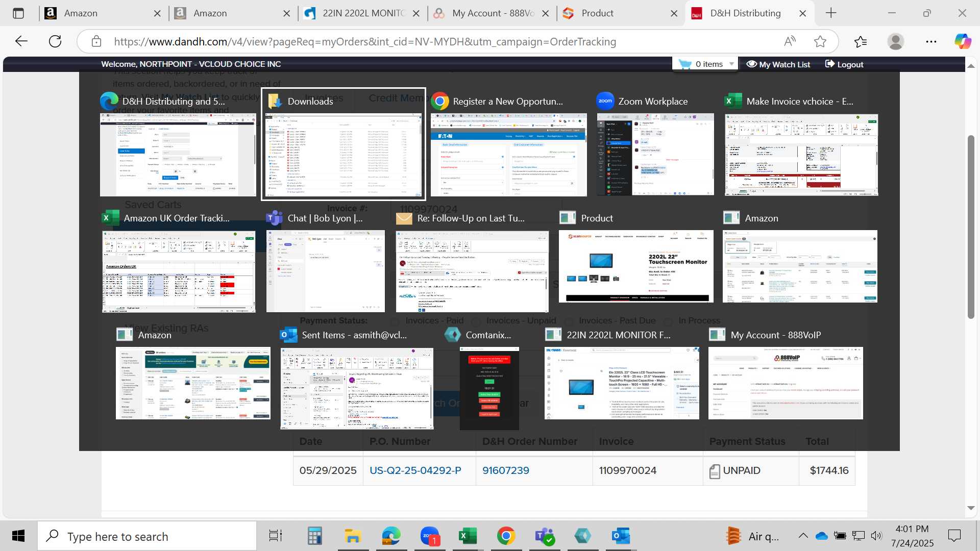Open Outlook from the taskbar
This screenshot has width=980, height=551.
coord(621,536)
